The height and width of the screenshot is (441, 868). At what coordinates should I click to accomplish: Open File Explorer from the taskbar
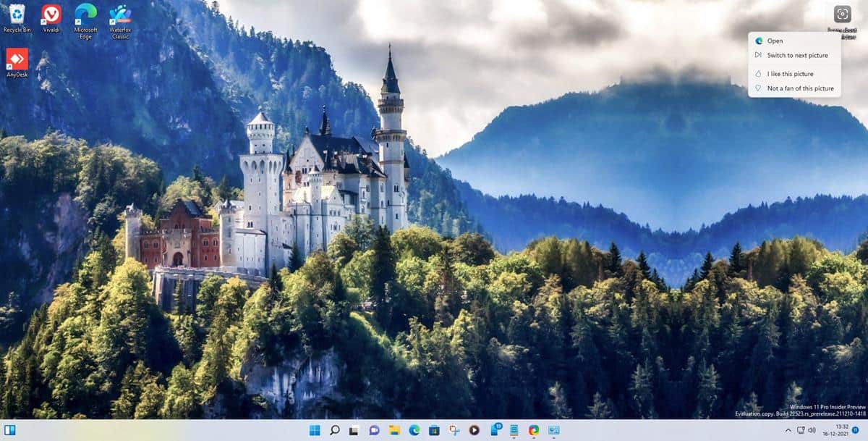(x=394, y=430)
